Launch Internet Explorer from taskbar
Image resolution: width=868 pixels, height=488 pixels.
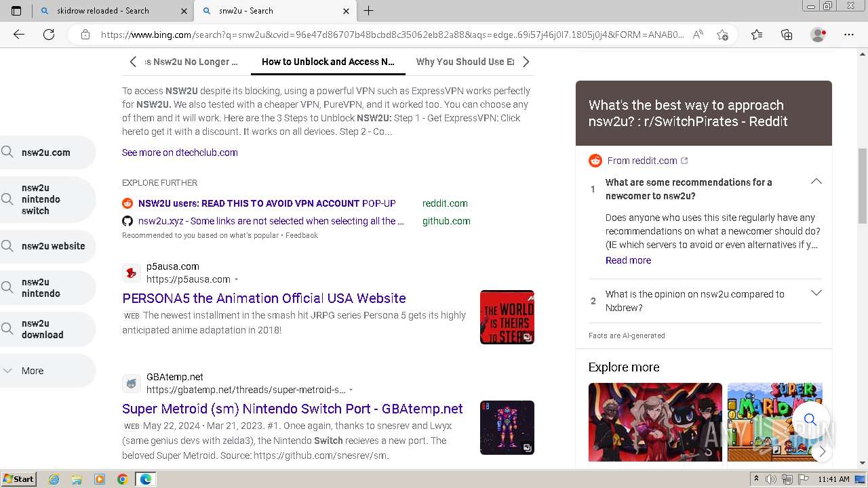[54, 479]
